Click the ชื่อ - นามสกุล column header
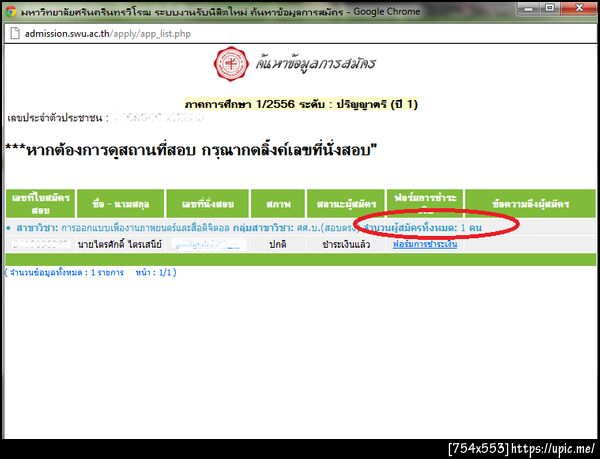This screenshot has width=600, height=459. point(121,203)
